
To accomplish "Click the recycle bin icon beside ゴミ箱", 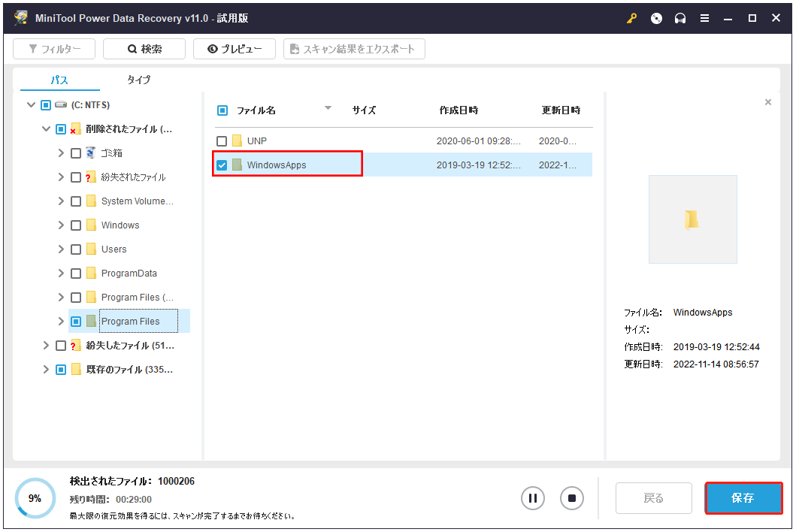I will point(91,153).
